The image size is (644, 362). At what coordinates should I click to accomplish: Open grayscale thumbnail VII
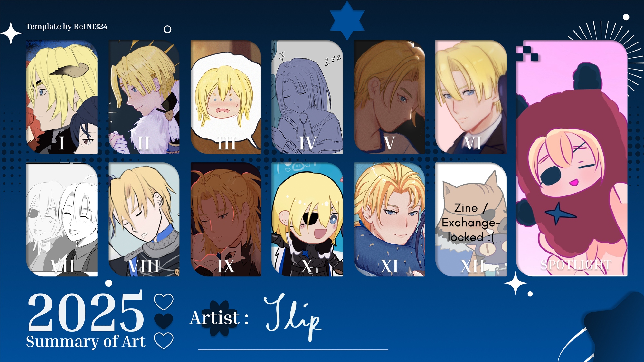62,219
